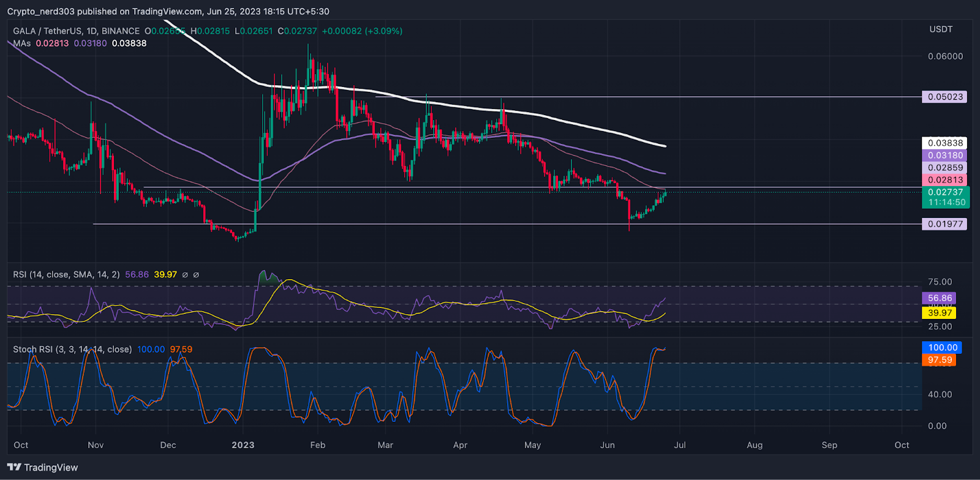Click the Stoch RSI 100.00 legend value
This screenshot has width=980, height=480.
tap(151, 349)
